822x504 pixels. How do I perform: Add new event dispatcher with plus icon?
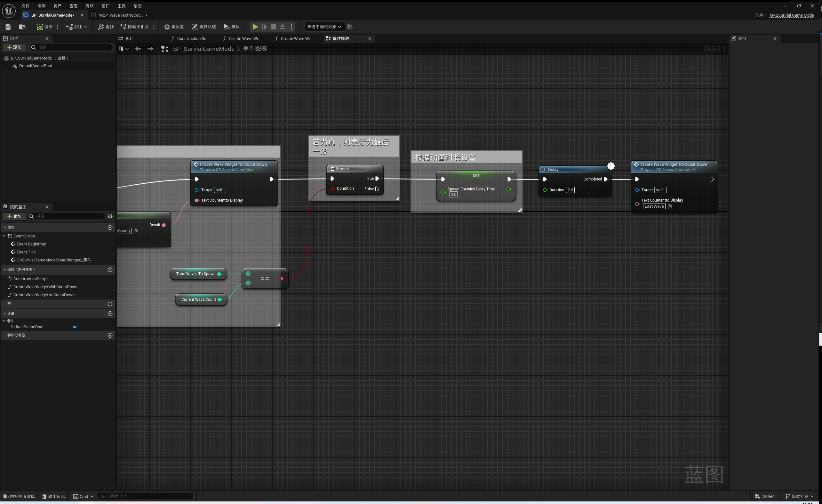[x=110, y=335]
